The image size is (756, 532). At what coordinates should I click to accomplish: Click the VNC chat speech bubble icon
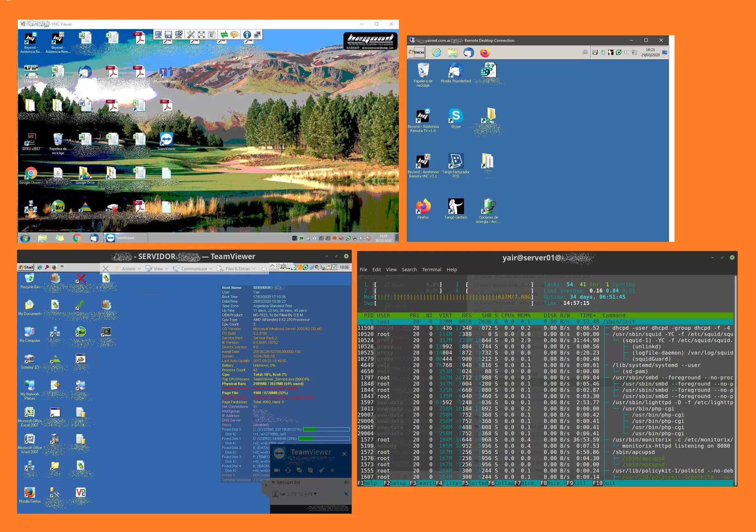pos(234,35)
